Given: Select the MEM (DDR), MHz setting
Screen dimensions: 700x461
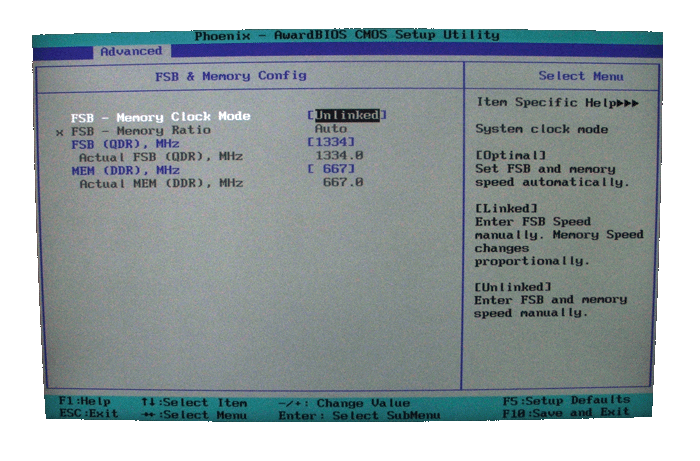Looking at the screenshot, I should point(126,170).
